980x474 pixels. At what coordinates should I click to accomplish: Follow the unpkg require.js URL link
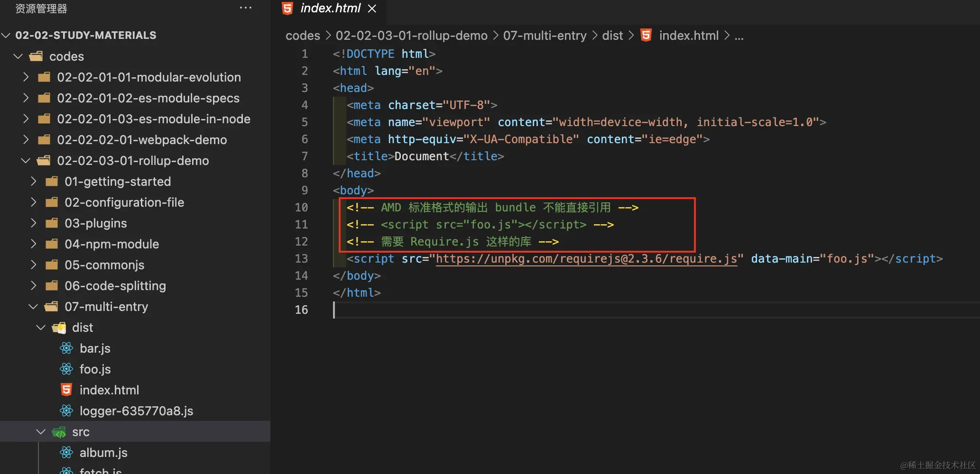[586, 259]
